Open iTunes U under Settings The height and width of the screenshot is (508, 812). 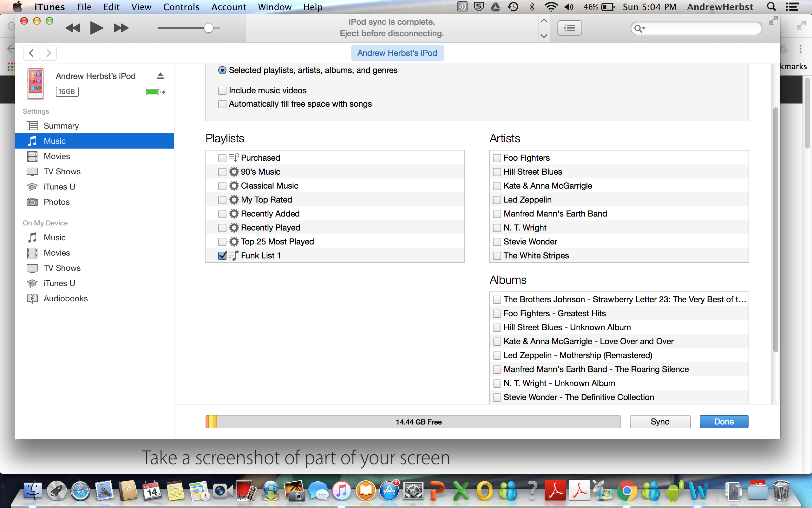tap(95, 187)
